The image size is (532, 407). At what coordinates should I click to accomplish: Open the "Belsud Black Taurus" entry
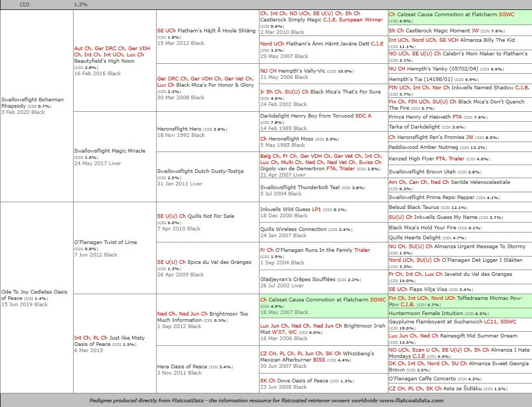(x=414, y=207)
